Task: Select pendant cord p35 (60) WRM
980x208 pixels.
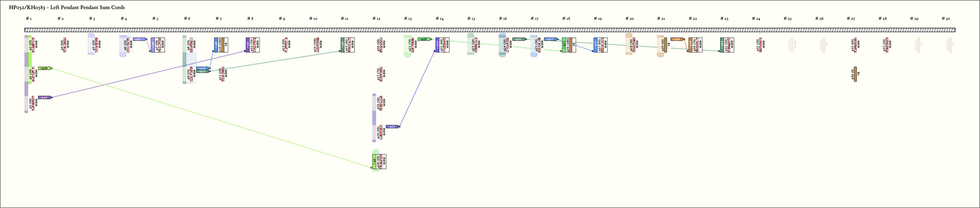Action: pos(855,45)
